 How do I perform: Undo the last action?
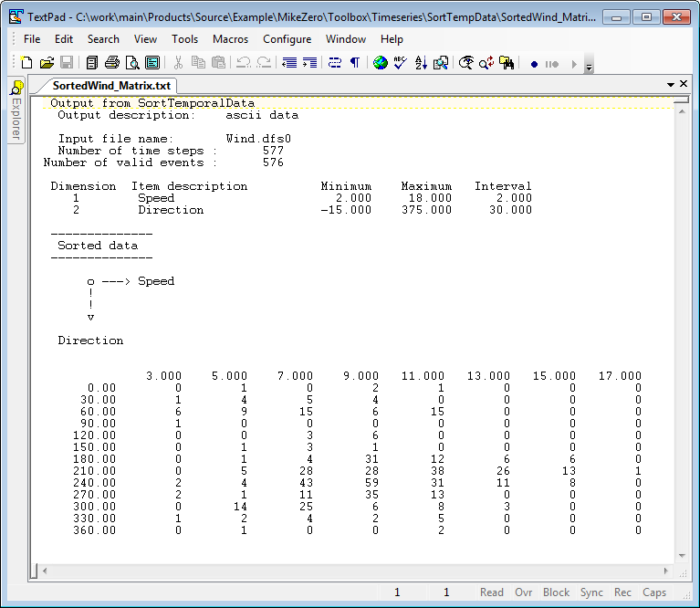point(244,63)
